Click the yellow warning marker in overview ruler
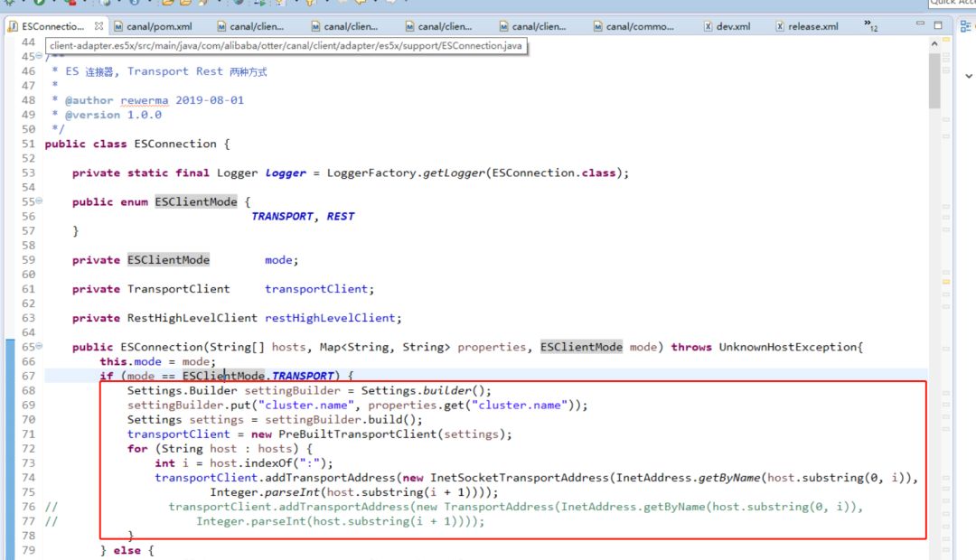 pos(946,282)
